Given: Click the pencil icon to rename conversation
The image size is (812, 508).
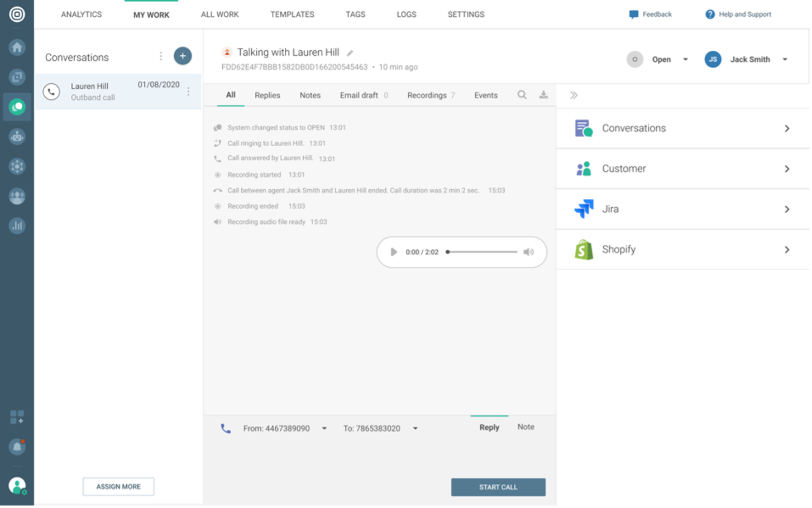Looking at the screenshot, I should coord(350,53).
